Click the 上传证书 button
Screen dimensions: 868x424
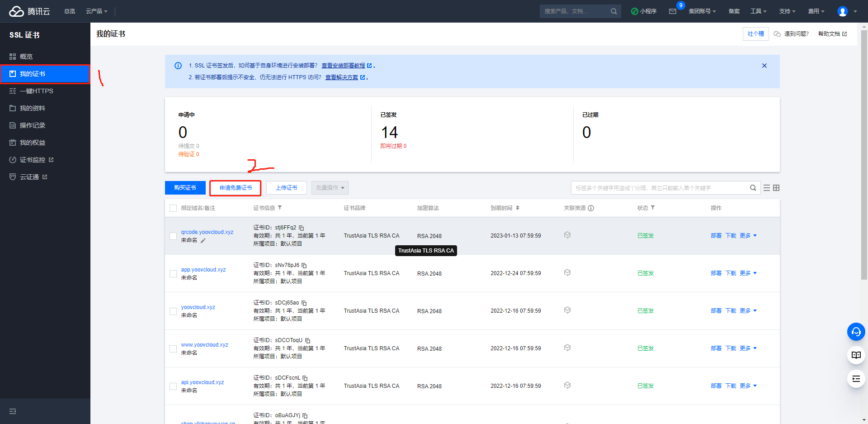[x=287, y=188]
